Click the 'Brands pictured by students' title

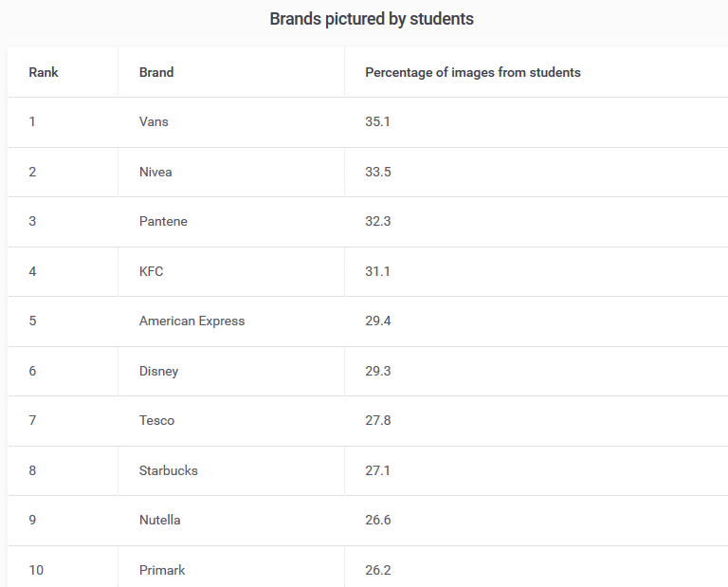(x=372, y=19)
